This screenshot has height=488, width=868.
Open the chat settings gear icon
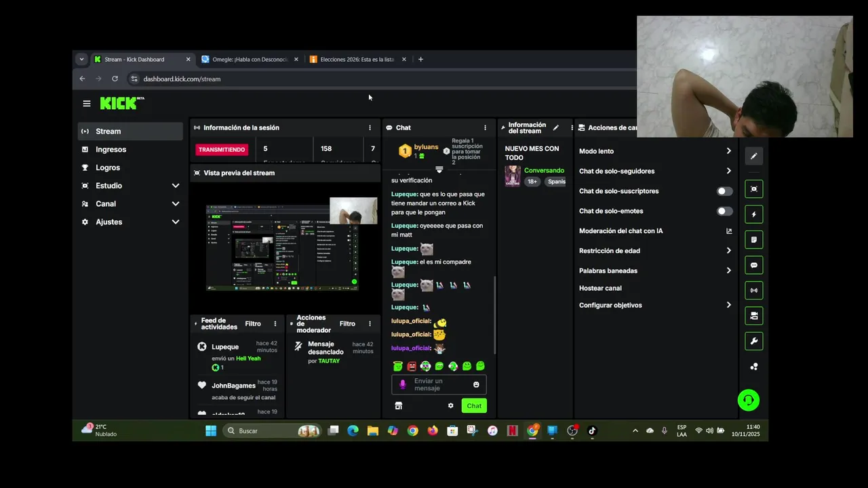(x=450, y=406)
